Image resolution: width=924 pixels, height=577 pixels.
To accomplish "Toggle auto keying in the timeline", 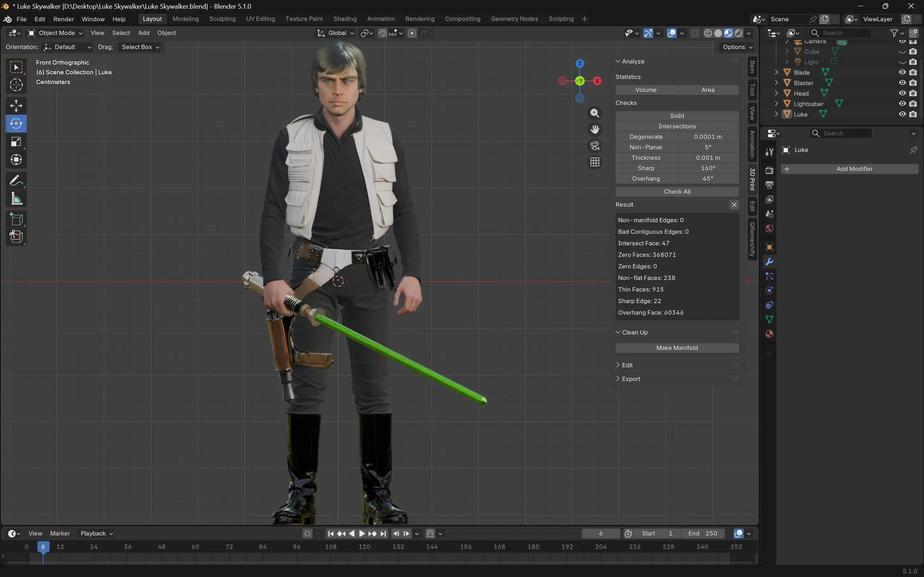I will pyautogui.click(x=307, y=533).
